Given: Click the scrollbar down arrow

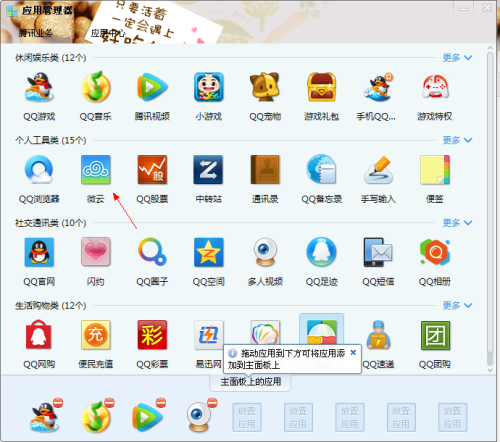Looking at the screenshot, I should [490, 370].
